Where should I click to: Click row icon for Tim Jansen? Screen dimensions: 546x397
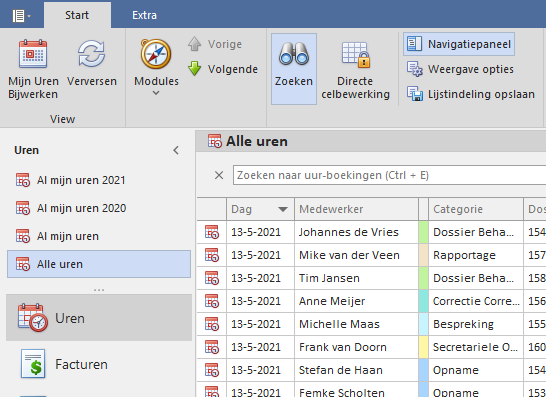[212, 278]
